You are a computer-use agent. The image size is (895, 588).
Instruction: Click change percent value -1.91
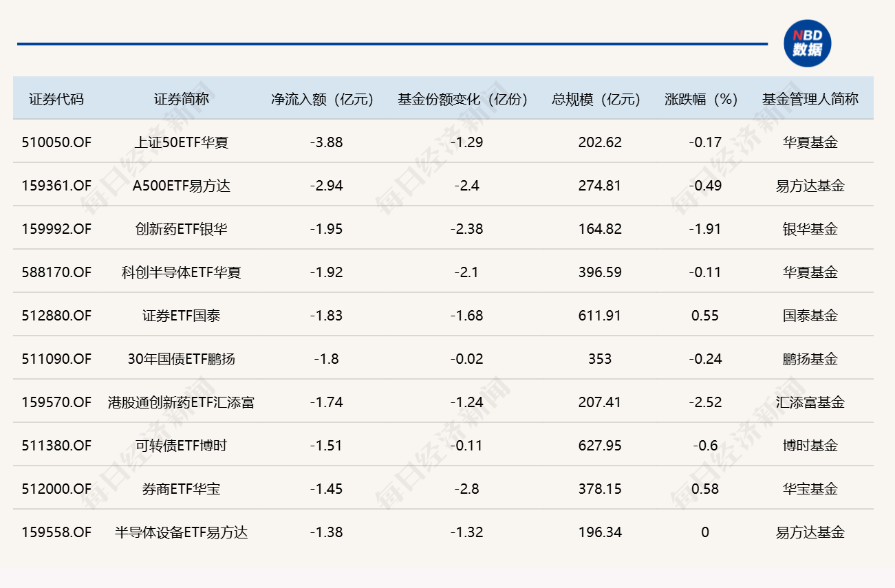705,229
